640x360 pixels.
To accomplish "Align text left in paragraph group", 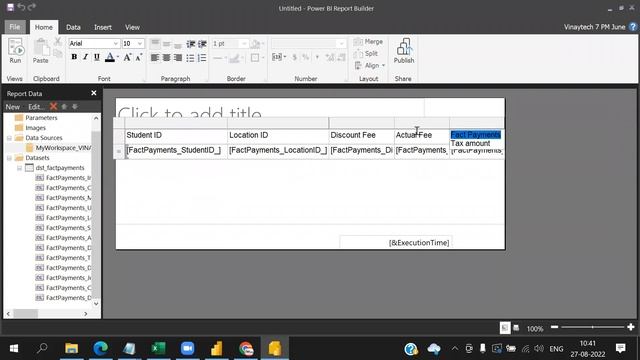I will pos(155,58).
